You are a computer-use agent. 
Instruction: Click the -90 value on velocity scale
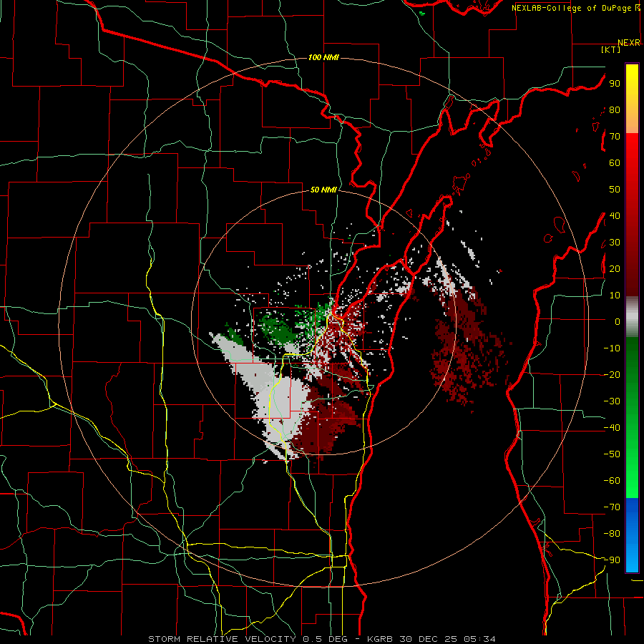pyautogui.click(x=612, y=560)
